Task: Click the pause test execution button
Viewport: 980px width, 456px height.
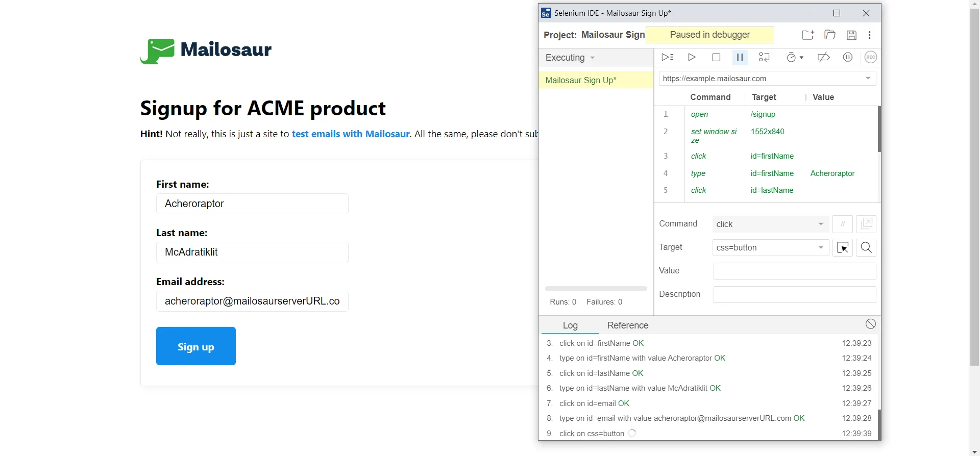Action: click(x=740, y=57)
